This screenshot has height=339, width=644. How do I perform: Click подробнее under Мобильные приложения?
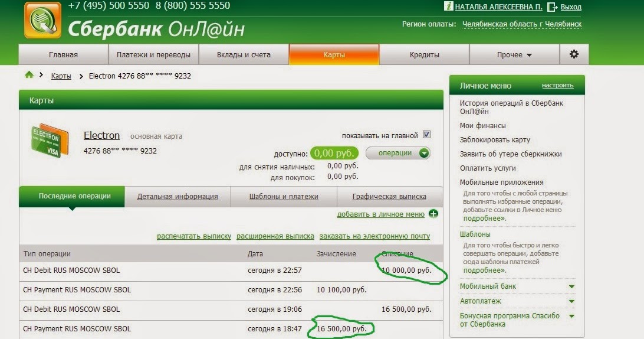pos(485,219)
